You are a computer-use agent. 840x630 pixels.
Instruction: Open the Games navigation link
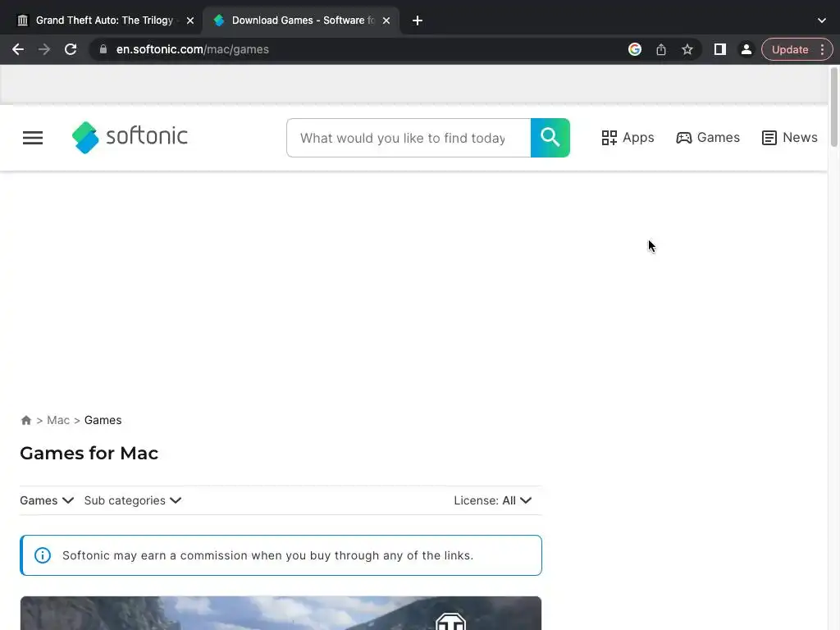point(708,138)
